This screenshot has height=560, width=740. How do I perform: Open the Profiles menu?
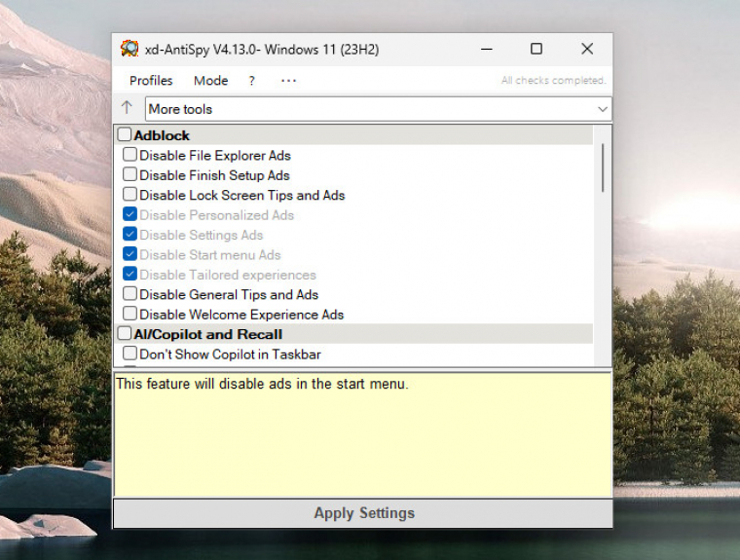(x=151, y=81)
